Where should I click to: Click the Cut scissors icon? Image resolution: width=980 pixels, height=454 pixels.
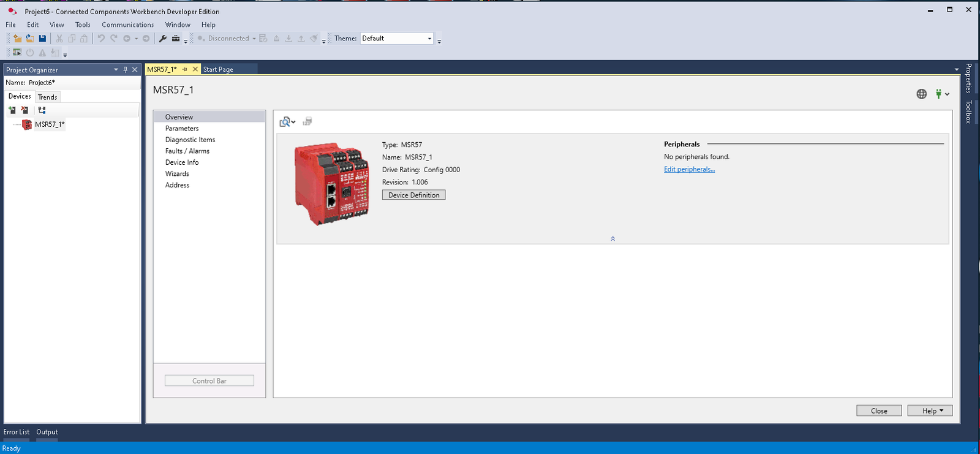(x=59, y=38)
